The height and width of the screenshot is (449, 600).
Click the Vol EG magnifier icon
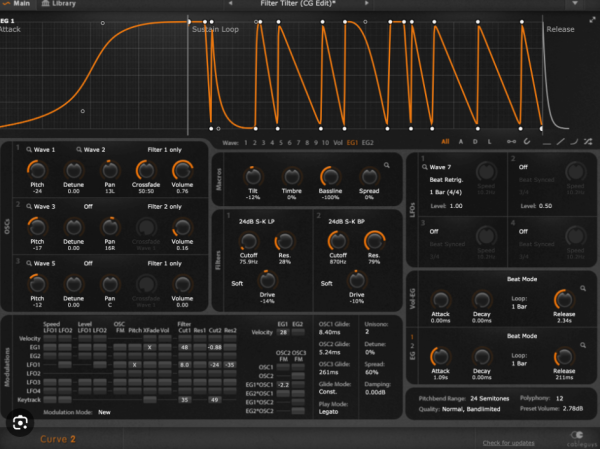582,289
